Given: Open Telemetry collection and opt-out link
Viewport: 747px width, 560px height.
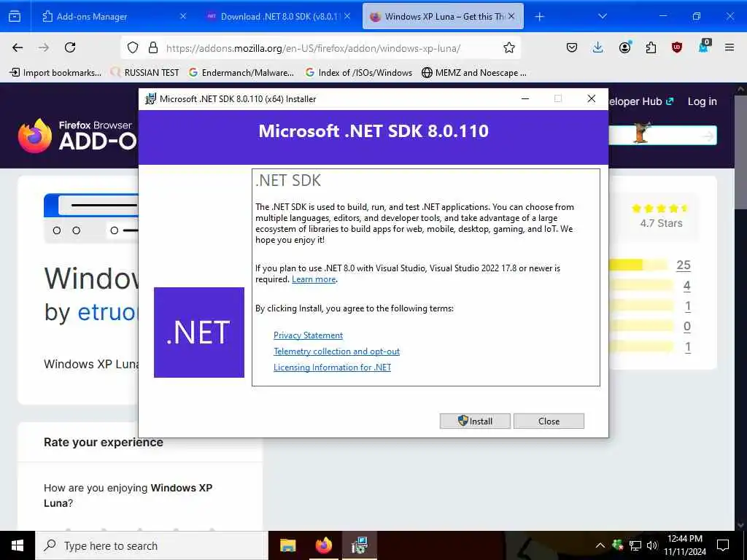Looking at the screenshot, I should pos(336,351).
